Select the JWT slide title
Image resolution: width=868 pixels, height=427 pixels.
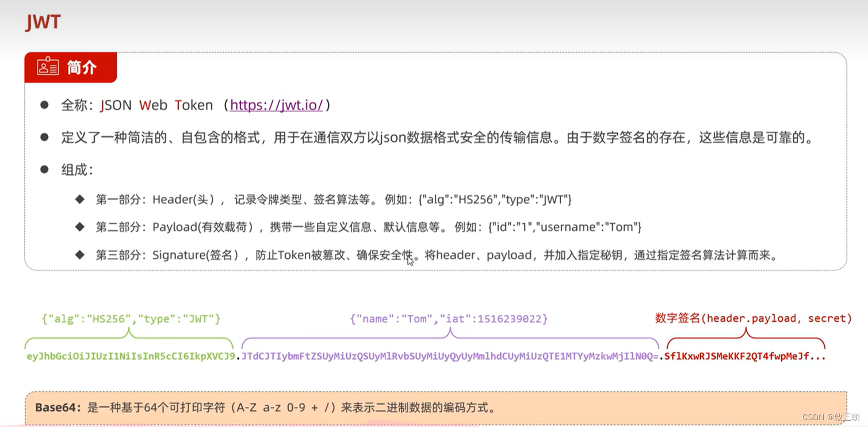click(42, 21)
